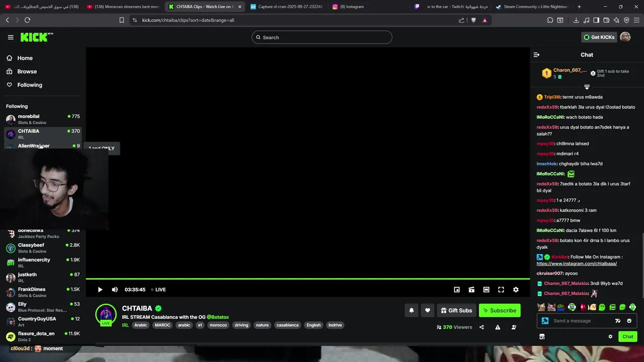Enter fullscreen video mode
This screenshot has width=644, height=362.
tap(501, 290)
